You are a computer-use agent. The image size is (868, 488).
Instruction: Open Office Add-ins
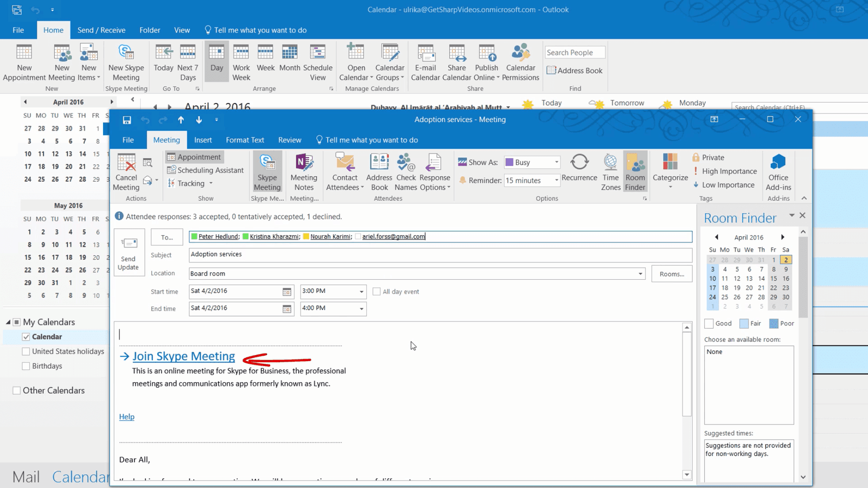[x=778, y=171]
